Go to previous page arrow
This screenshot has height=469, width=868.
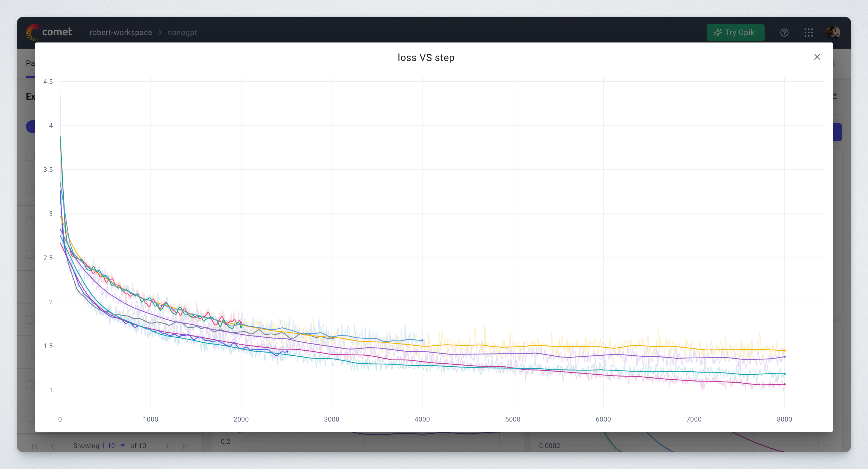[x=53, y=446]
